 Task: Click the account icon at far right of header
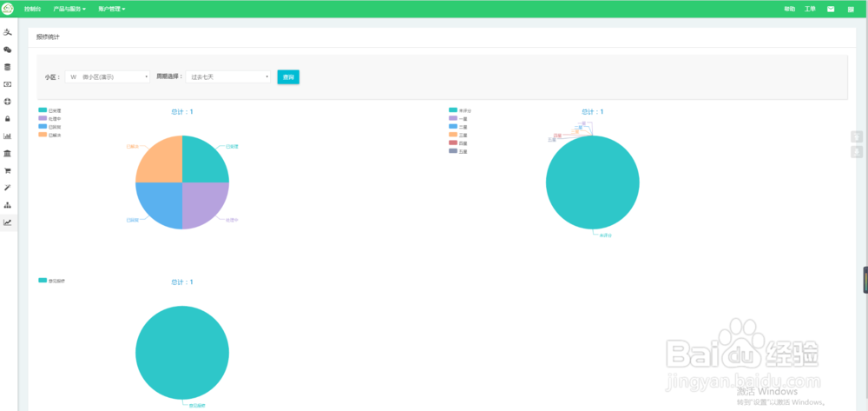pyautogui.click(x=851, y=9)
